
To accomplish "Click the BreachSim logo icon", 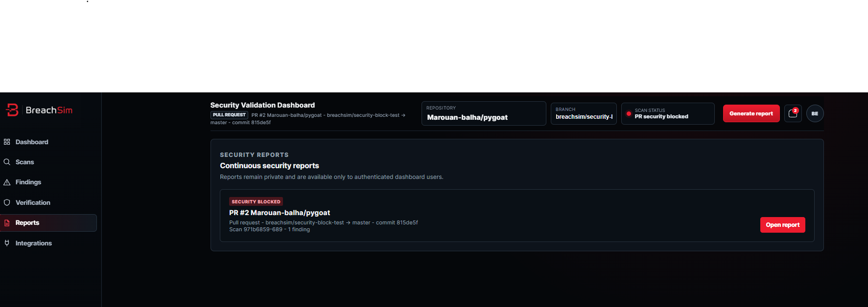I will click(12, 110).
